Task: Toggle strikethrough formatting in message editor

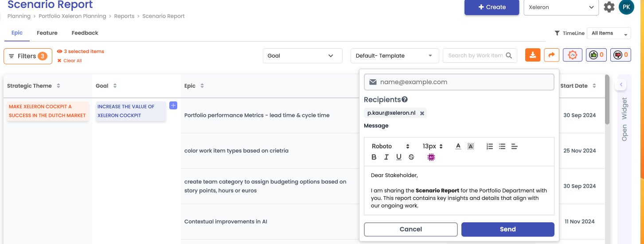Action: (x=411, y=157)
